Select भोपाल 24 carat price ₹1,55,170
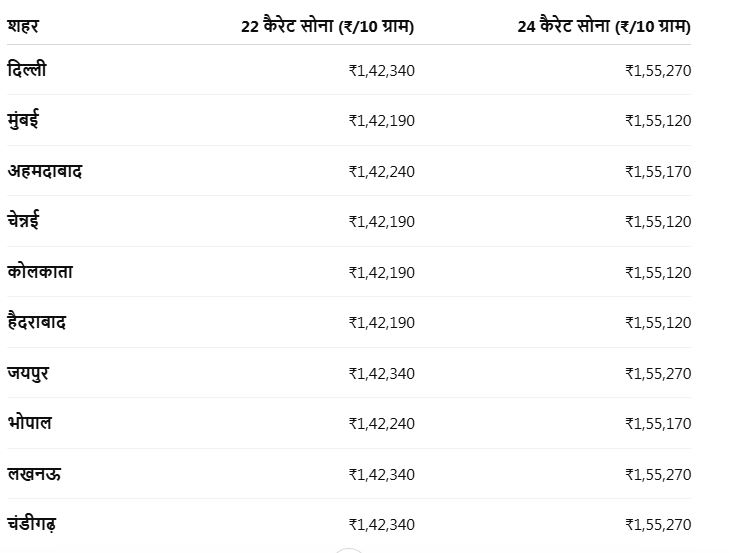729x553 pixels. [658, 424]
